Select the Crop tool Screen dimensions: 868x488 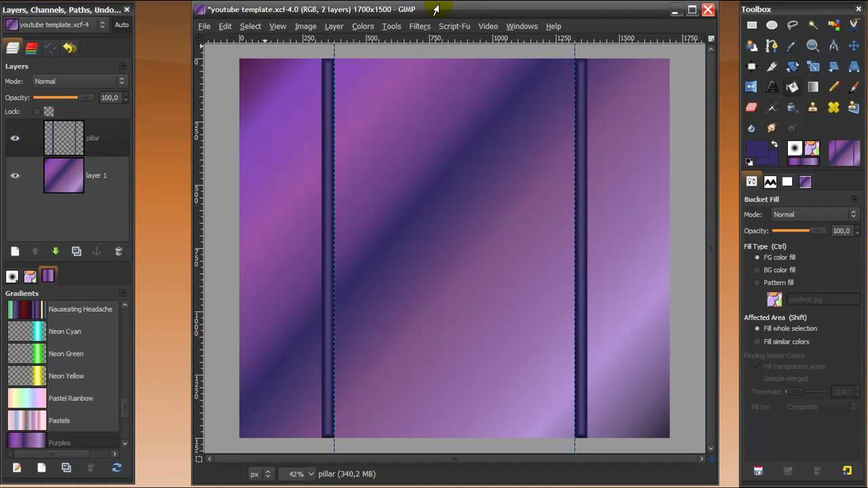tap(772, 66)
